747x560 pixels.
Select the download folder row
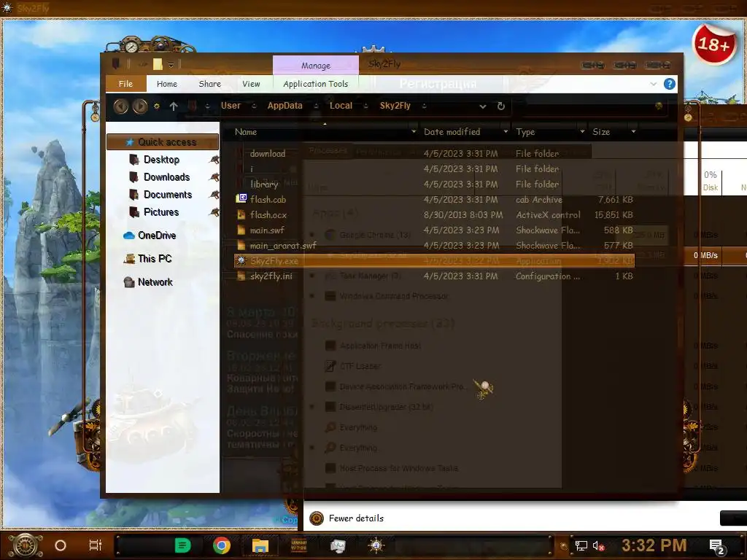pos(433,153)
